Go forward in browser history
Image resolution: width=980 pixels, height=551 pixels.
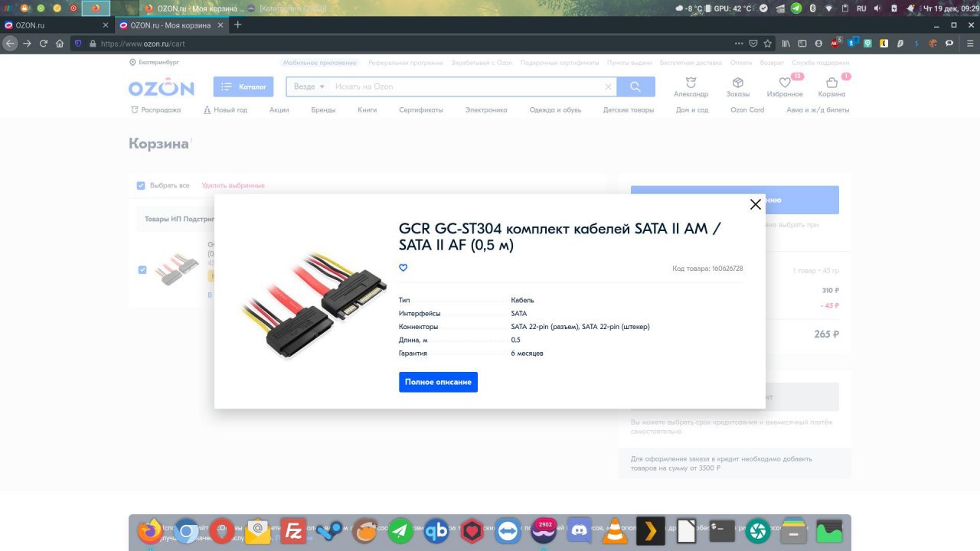tap(27, 44)
